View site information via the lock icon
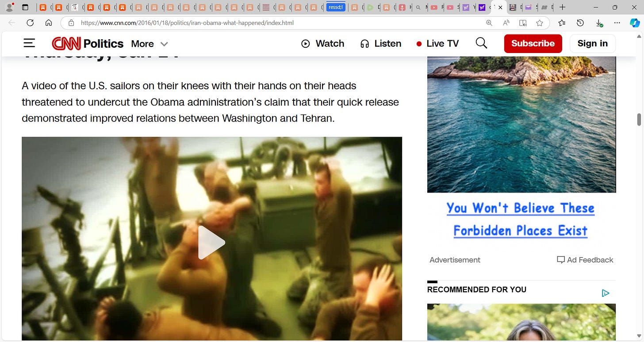The image size is (644, 342). 71,23
